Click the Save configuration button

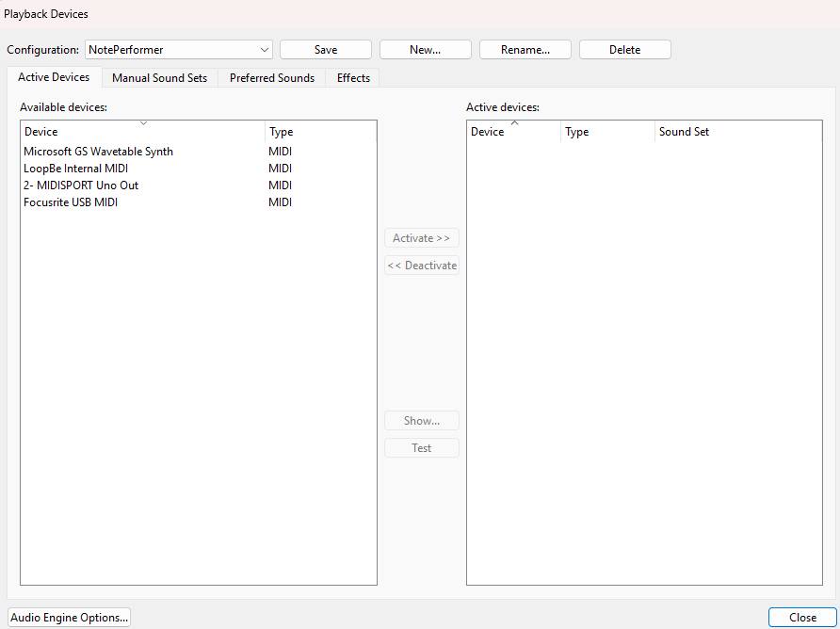(x=326, y=50)
